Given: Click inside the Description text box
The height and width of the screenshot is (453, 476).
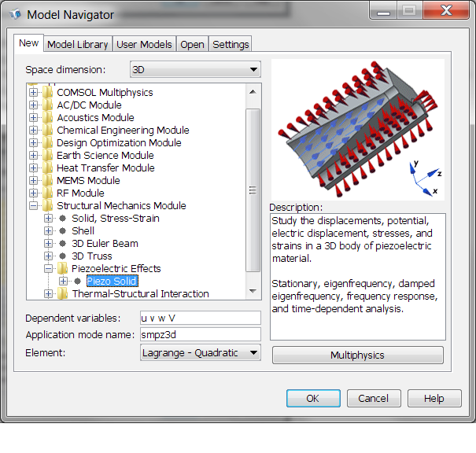Looking at the screenshot, I should [x=358, y=277].
